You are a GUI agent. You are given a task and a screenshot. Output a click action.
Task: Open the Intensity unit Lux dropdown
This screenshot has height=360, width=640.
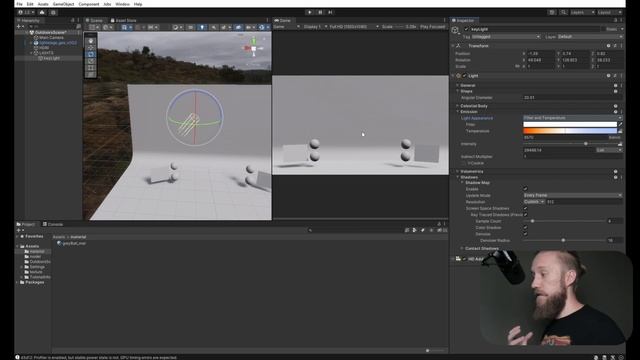click(x=609, y=150)
